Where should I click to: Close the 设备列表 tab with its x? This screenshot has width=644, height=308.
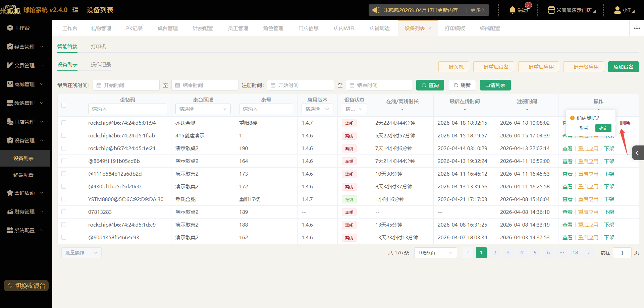[430, 28]
